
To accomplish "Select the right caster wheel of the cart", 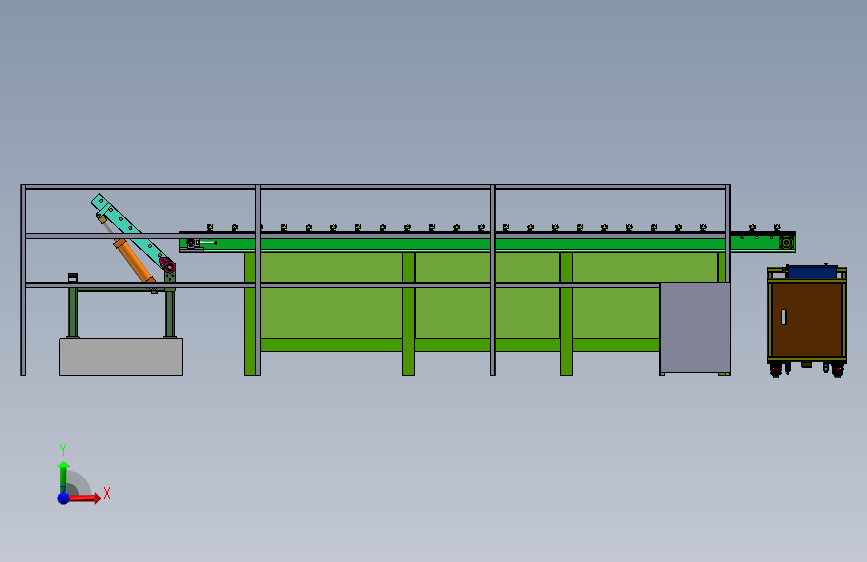I will point(837,371).
